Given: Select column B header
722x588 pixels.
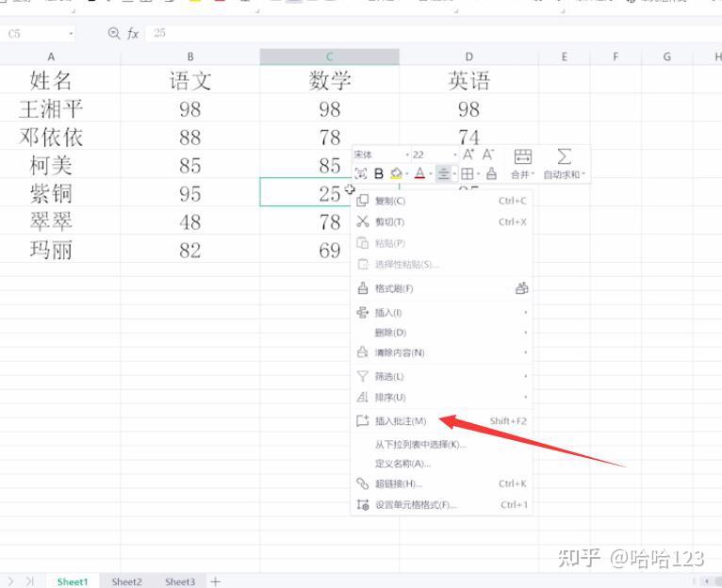Looking at the screenshot, I should 190,57.
